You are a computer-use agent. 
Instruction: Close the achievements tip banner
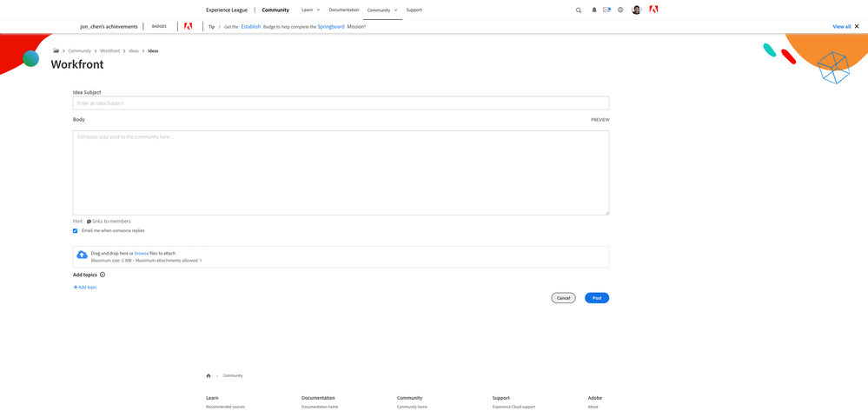coord(857,27)
